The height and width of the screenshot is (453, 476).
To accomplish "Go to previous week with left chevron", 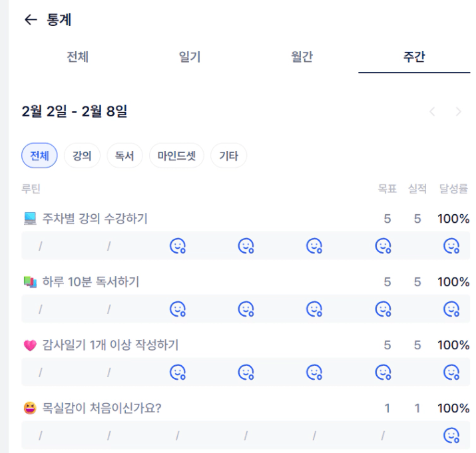I will 433,112.
